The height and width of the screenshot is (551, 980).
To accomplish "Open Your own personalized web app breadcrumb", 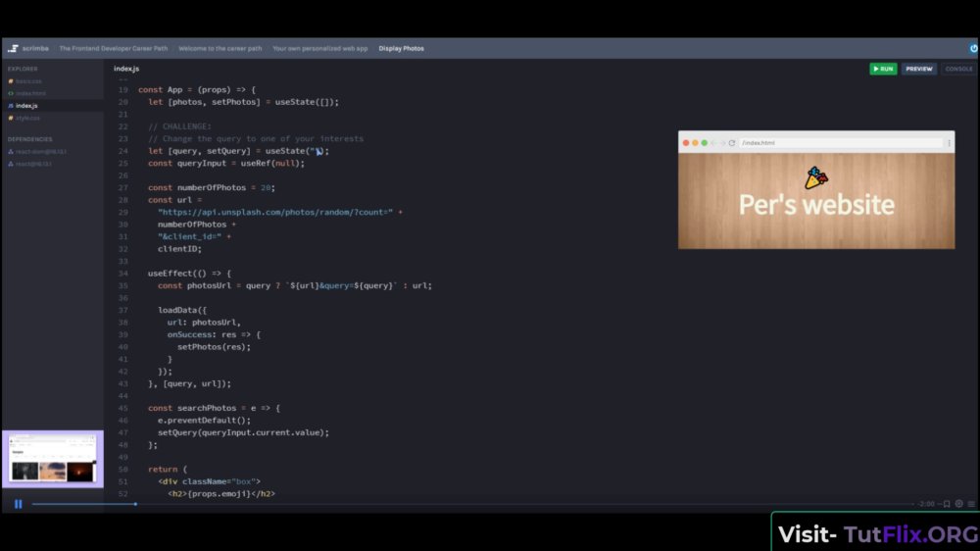I will click(x=320, y=48).
